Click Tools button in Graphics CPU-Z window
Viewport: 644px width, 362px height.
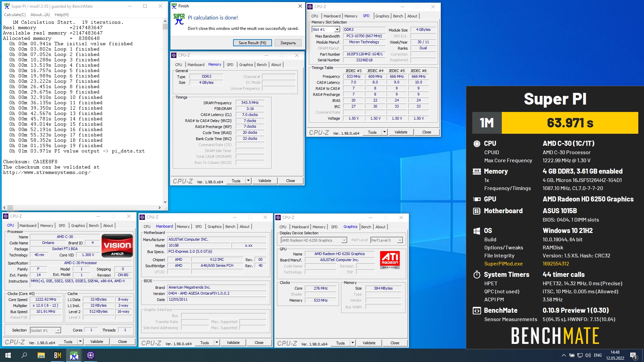(340, 343)
